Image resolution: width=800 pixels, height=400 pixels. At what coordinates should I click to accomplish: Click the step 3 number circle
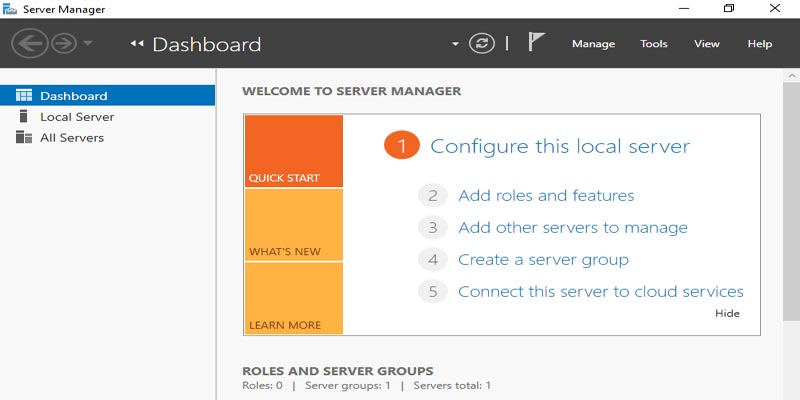click(433, 228)
